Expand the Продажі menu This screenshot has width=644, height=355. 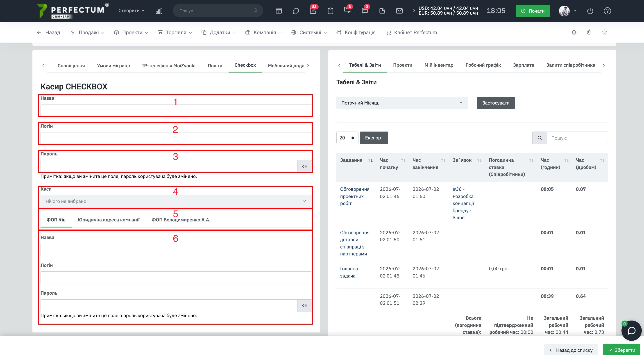click(88, 32)
